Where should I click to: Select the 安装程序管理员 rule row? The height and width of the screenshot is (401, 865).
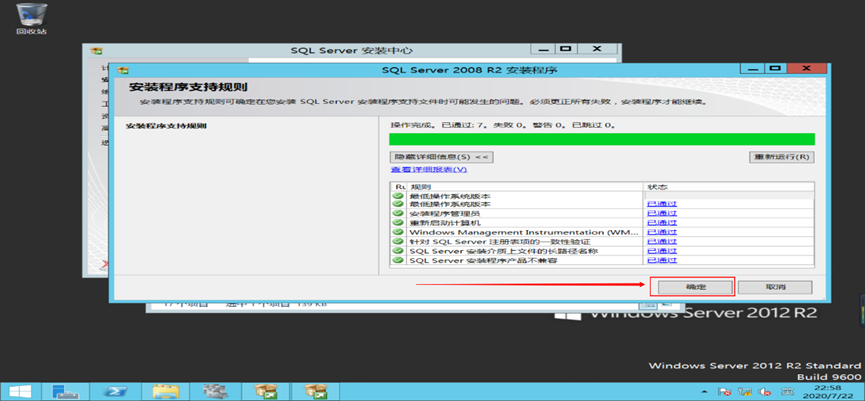tap(601, 213)
